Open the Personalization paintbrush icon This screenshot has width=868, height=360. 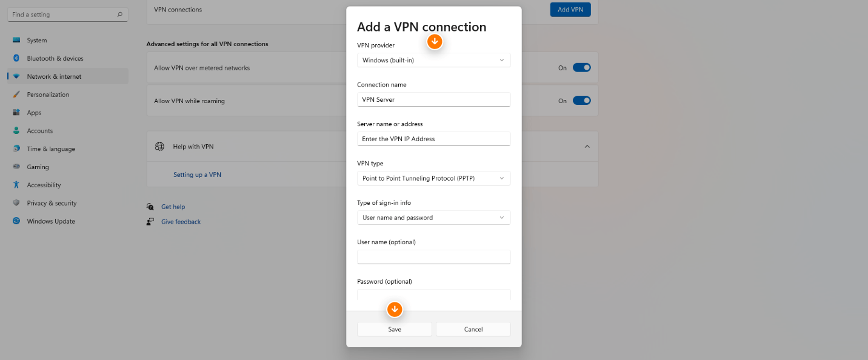(16, 95)
